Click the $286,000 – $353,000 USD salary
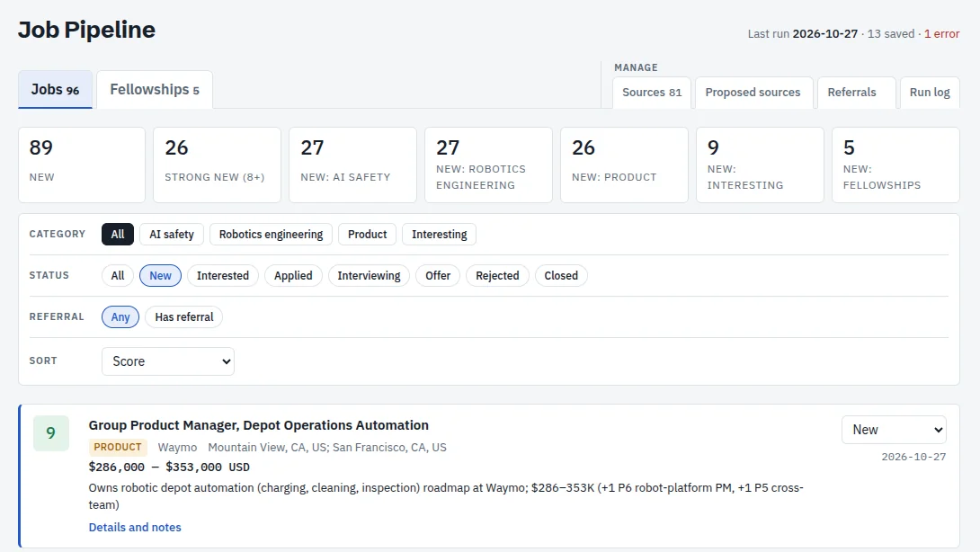Image resolution: width=980 pixels, height=552 pixels. point(169,467)
